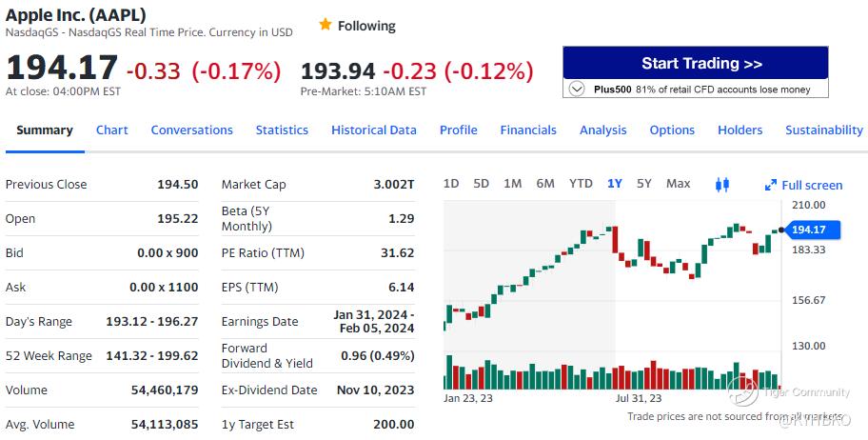The image size is (868, 440).
Task: Choose the 6M chart range
Action: coord(545,184)
